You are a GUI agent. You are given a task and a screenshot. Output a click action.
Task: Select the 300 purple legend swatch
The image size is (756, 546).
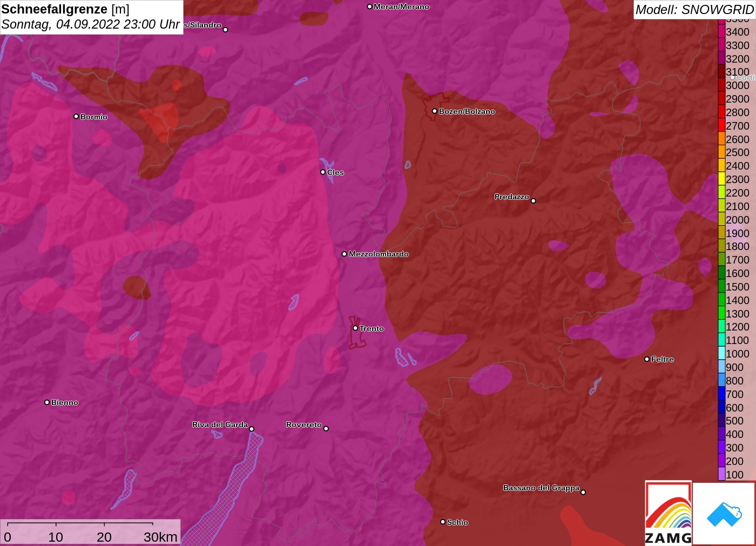click(x=721, y=447)
